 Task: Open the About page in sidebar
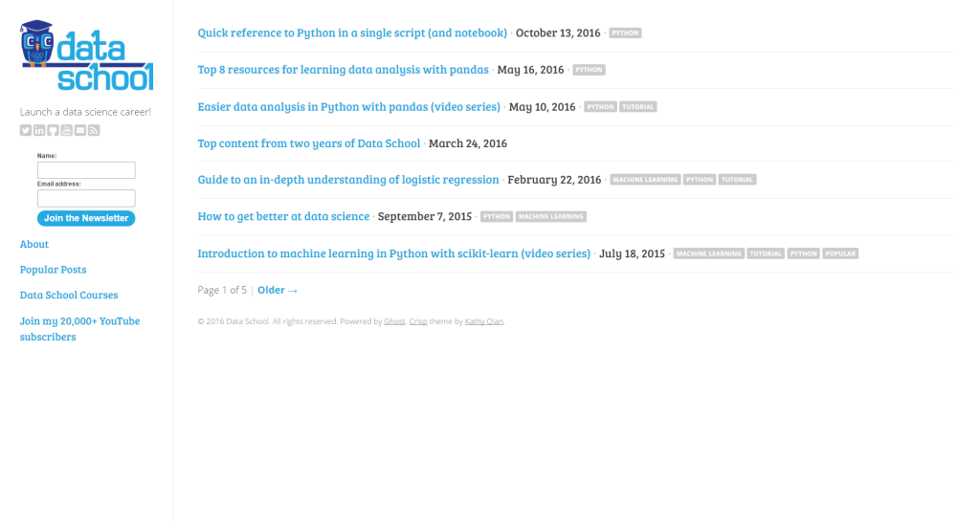(x=34, y=244)
